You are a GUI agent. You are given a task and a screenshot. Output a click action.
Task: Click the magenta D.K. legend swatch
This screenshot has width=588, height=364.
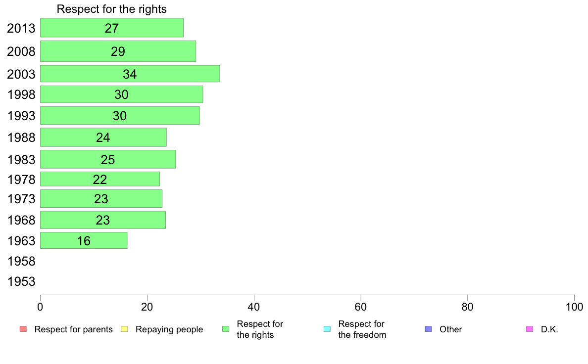(x=530, y=329)
